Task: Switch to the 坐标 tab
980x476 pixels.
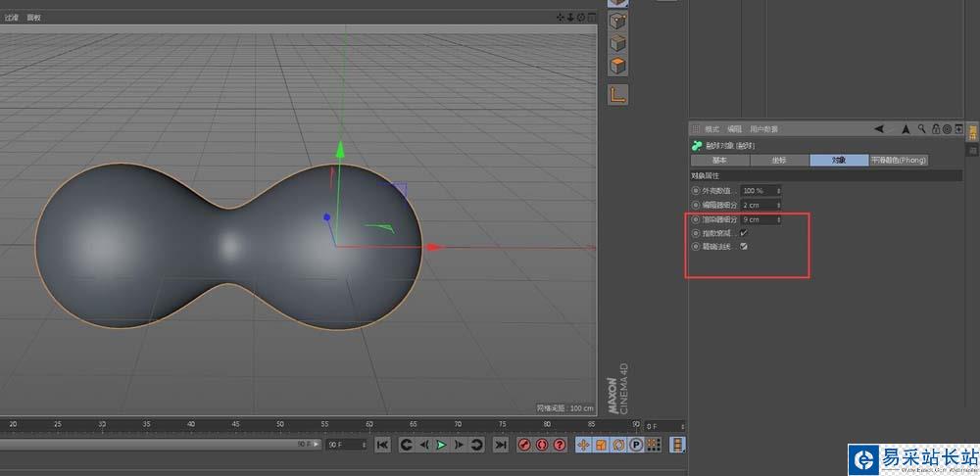Action: point(779,161)
